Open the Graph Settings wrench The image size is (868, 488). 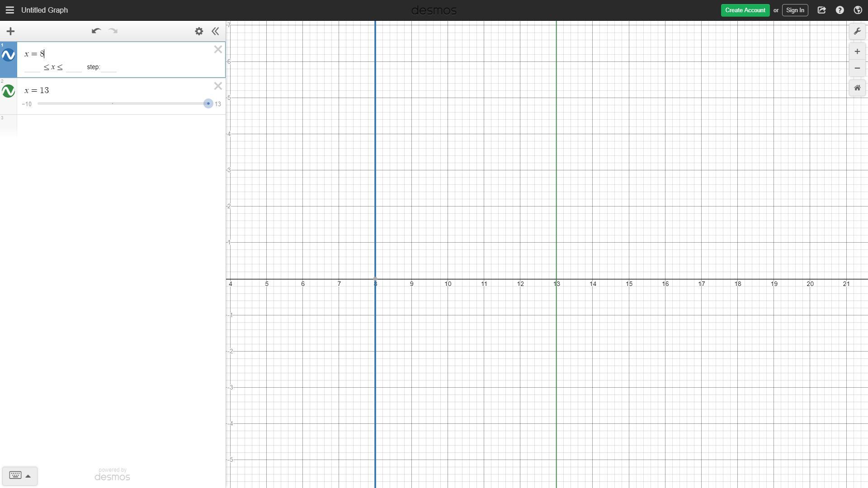(857, 31)
